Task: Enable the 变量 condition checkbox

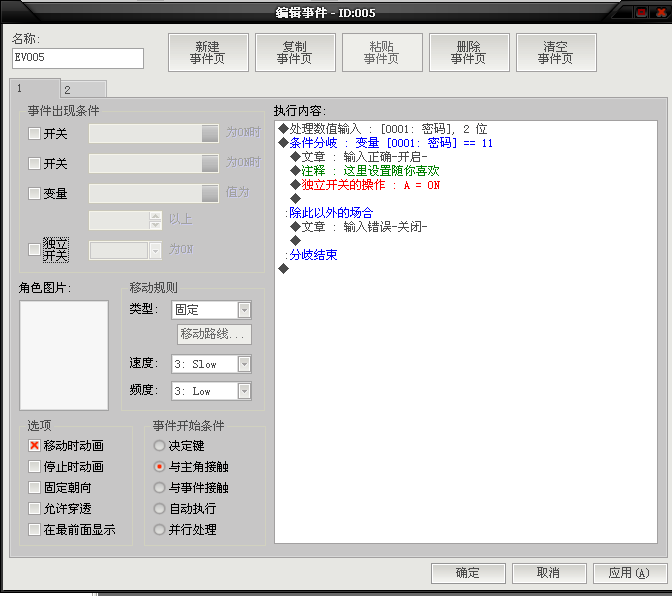Action: point(34,193)
